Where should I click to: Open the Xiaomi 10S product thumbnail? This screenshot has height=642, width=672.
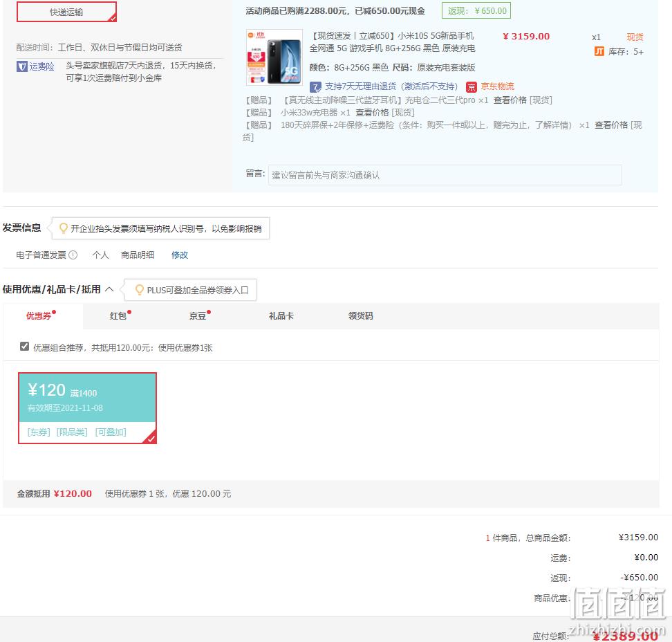[274, 57]
